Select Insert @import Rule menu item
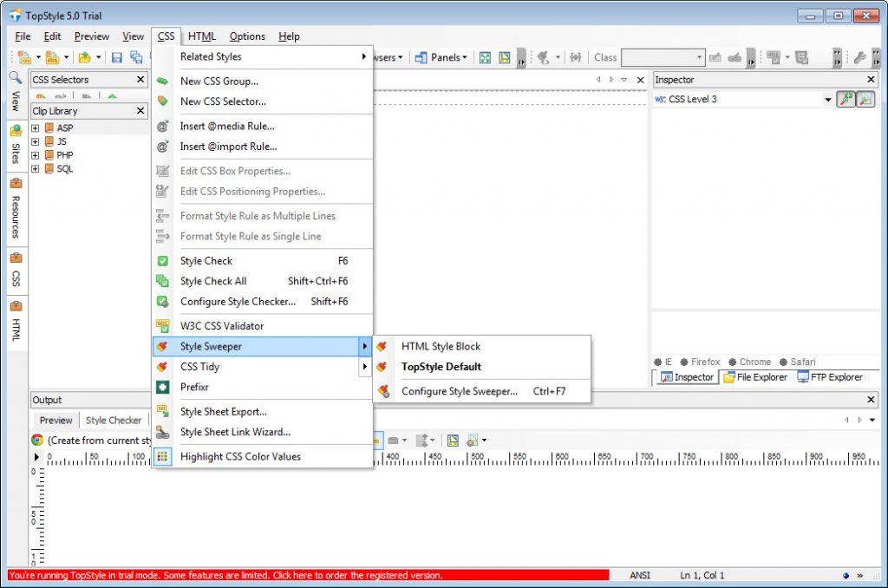This screenshot has height=588, width=888. [x=263, y=147]
